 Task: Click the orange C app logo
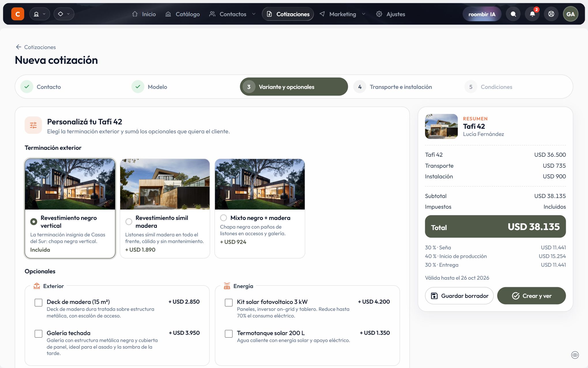click(18, 14)
